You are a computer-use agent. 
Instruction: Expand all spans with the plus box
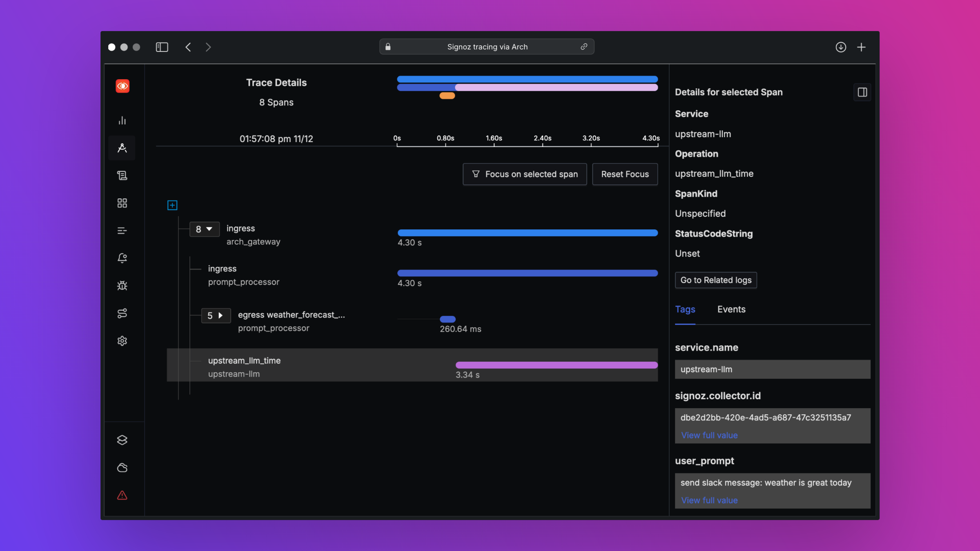172,205
